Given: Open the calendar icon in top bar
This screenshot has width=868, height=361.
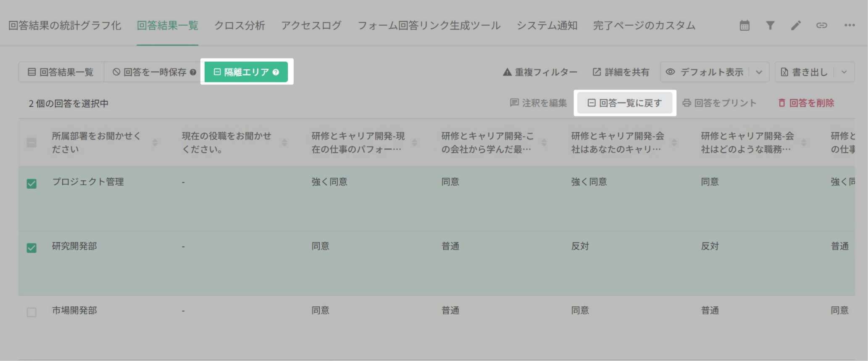Looking at the screenshot, I should pyautogui.click(x=744, y=26).
